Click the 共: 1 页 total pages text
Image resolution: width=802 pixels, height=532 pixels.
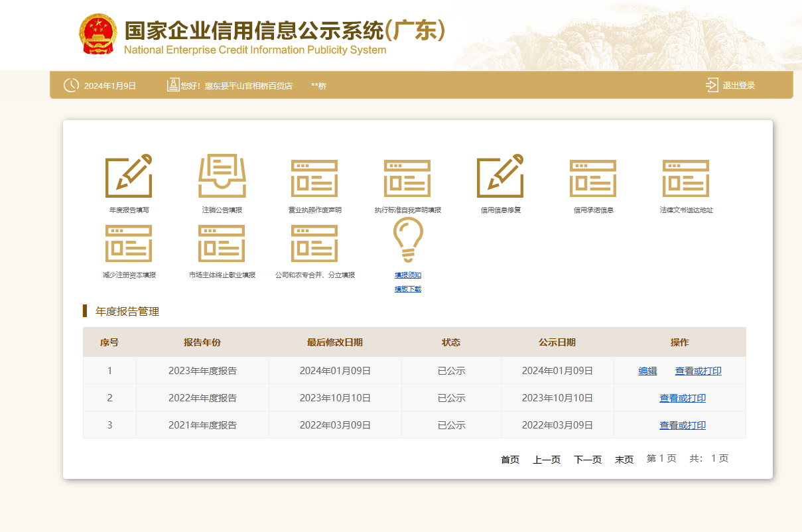(709, 458)
